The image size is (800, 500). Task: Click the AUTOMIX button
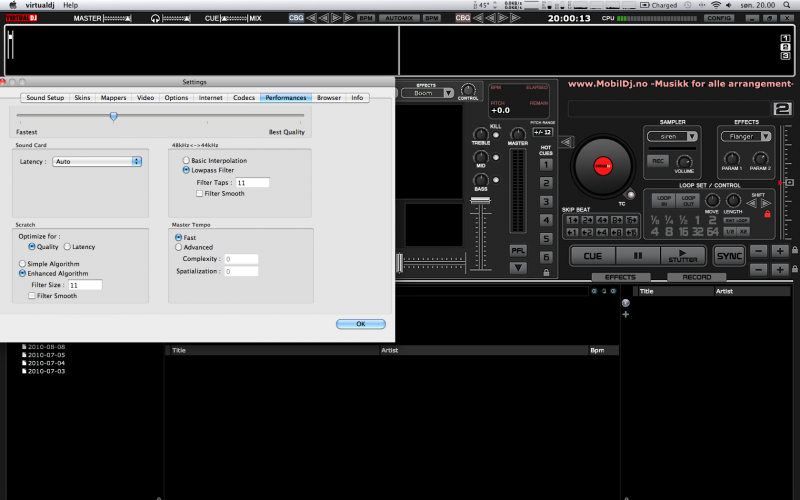(398, 18)
